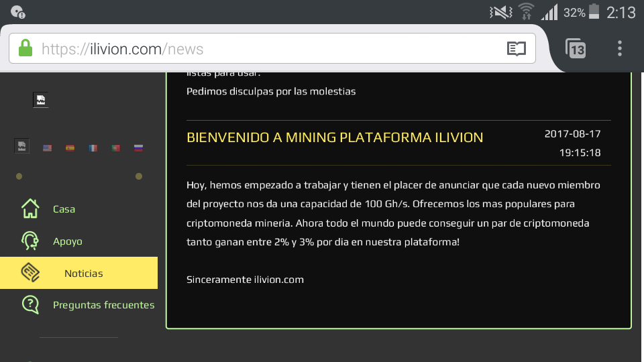Tap the ilivion.com/news URL field
Viewport: 644px width, 362px height.
click(272, 48)
